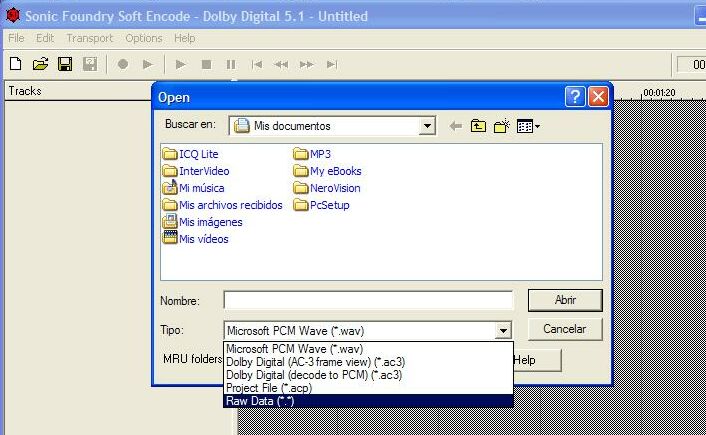Select the Mis archivos recibidos folder
The image size is (706, 435).
tap(222, 205)
